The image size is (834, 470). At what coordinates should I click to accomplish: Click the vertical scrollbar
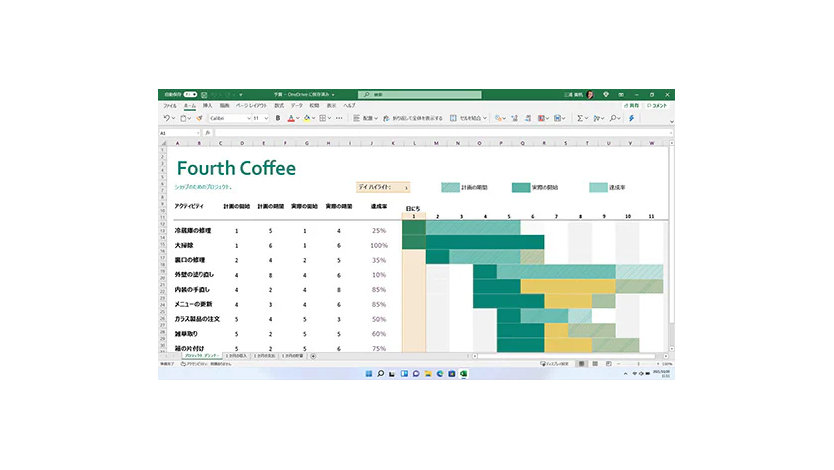tap(672, 246)
